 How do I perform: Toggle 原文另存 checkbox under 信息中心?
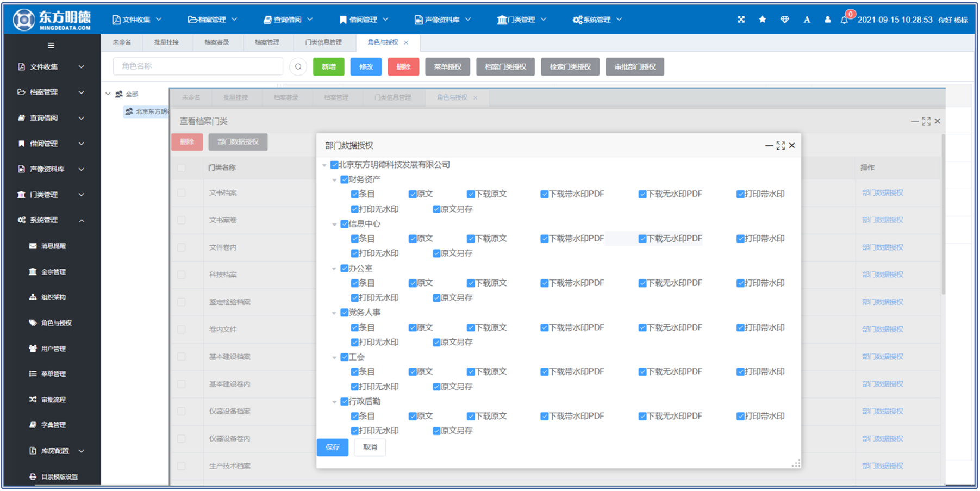point(436,253)
